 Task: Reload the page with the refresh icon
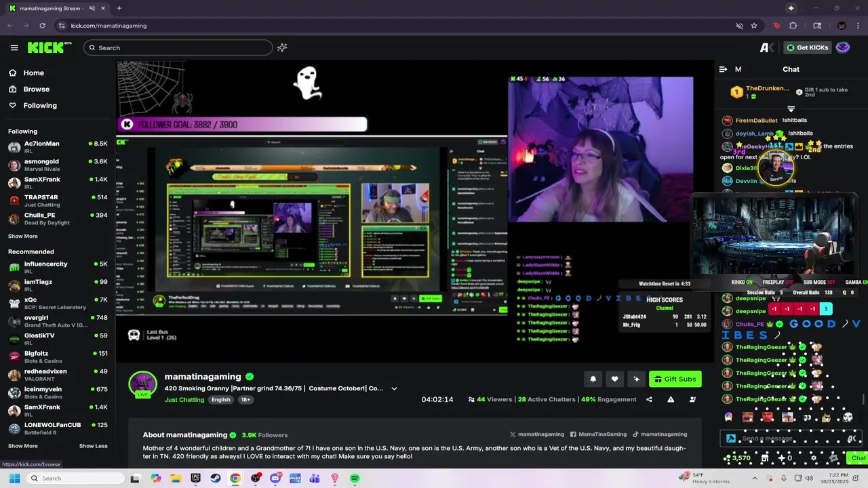pyautogui.click(x=42, y=26)
